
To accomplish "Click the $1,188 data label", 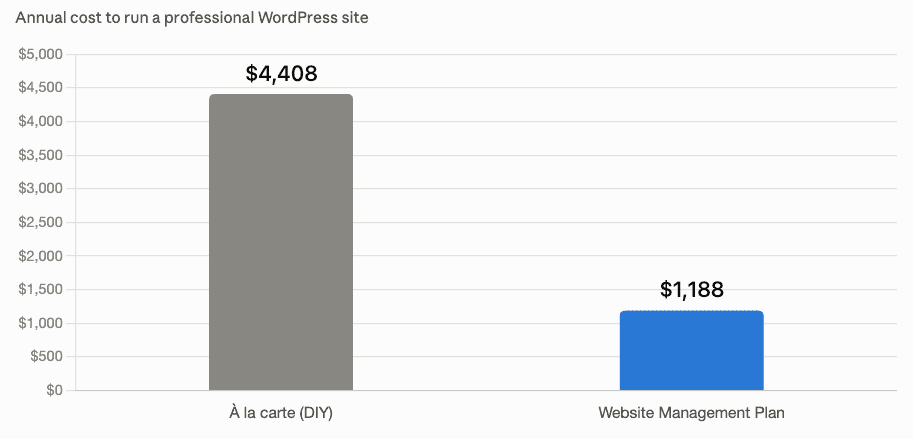I will pos(692,289).
